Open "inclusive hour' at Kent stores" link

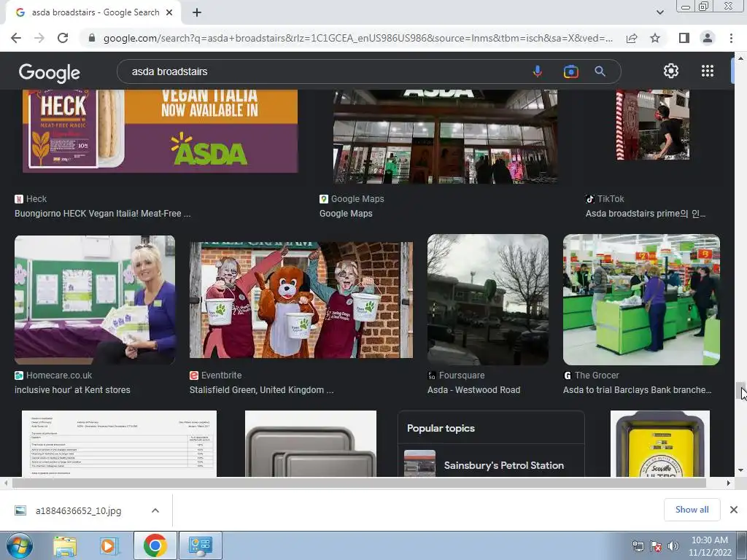(x=72, y=389)
